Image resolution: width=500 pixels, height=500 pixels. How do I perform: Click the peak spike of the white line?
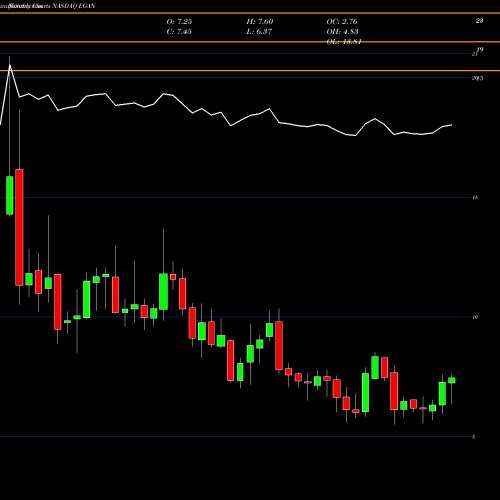point(10,66)
